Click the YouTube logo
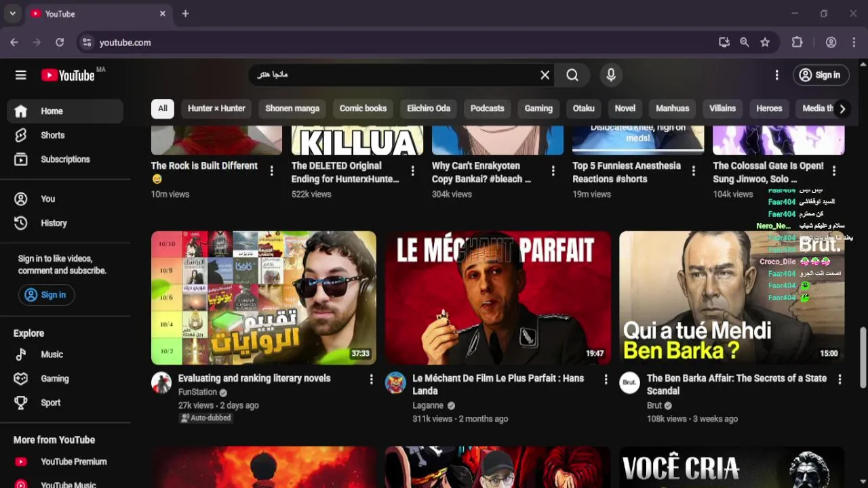This screenshot has width=868, height=488. pos(68,75)
